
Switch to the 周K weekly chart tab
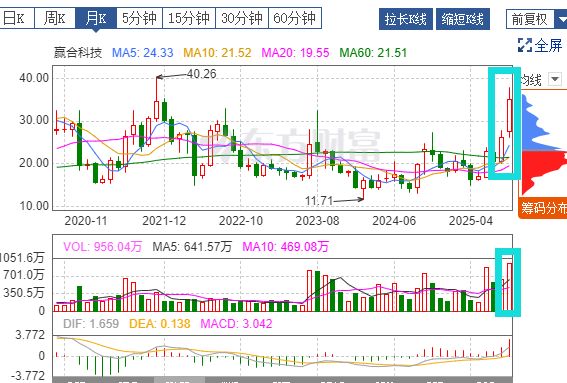point(55,18)
